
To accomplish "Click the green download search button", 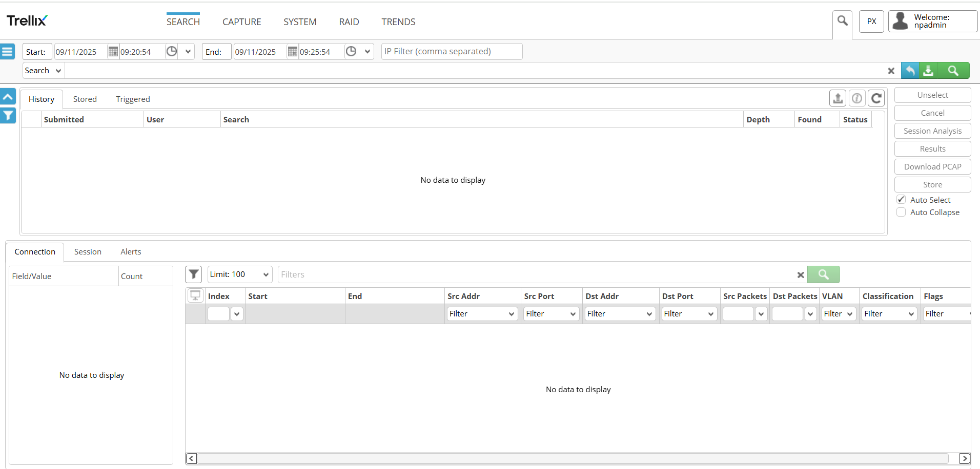I will [928, 71].
